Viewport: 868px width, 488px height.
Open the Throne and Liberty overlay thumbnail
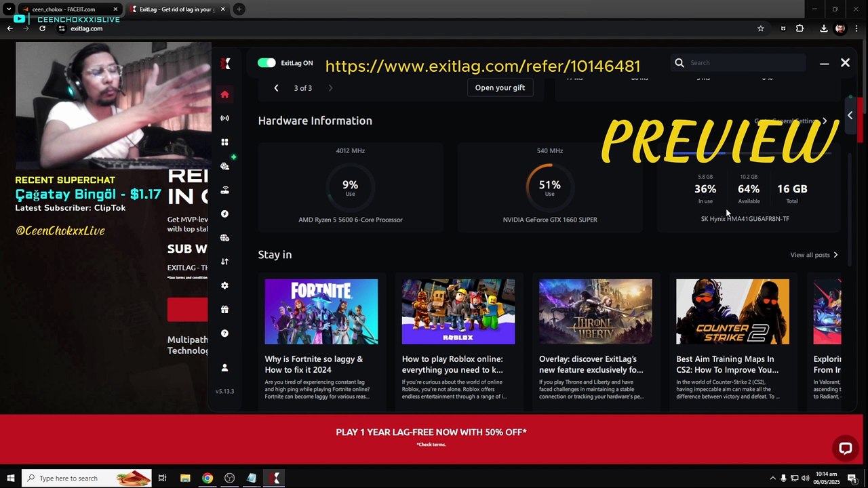[x=595, y=312]
